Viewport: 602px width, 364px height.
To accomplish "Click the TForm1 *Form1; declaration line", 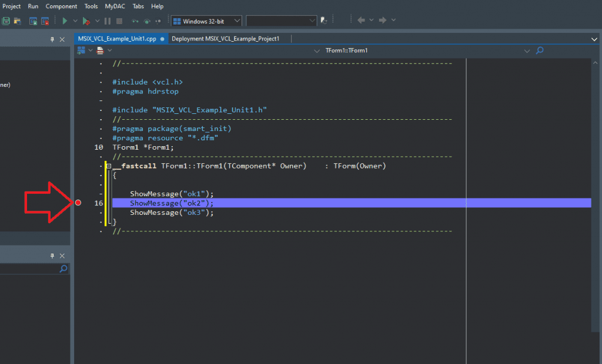I will tap(143, 147).
